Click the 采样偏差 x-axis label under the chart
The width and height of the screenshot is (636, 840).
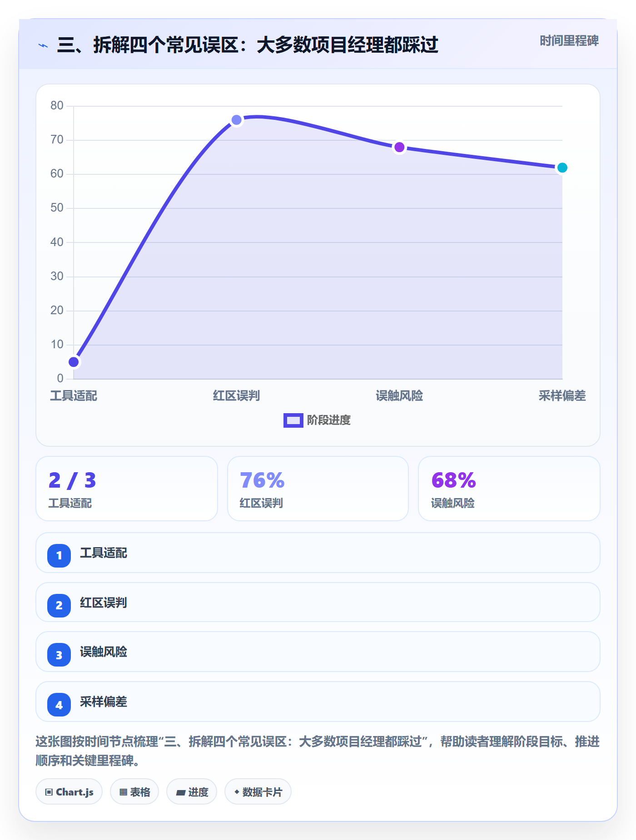point(562,396)
